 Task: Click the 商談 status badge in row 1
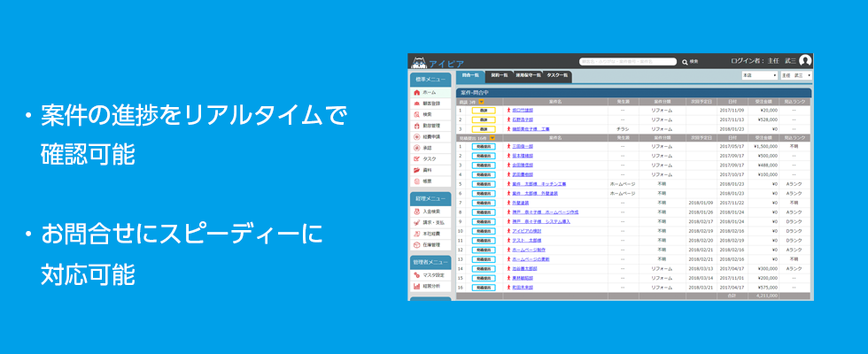[483, 111]
